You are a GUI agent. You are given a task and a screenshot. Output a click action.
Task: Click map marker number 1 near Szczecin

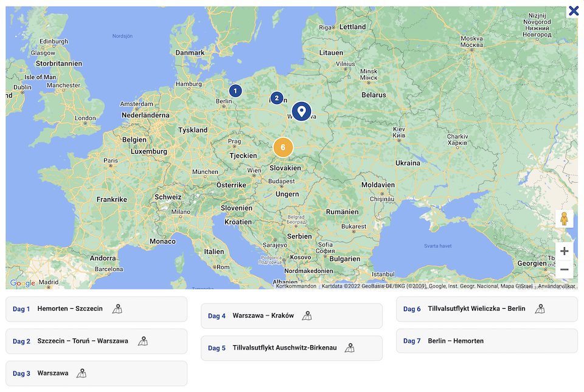pyautogui.click(x=235, y=91)
